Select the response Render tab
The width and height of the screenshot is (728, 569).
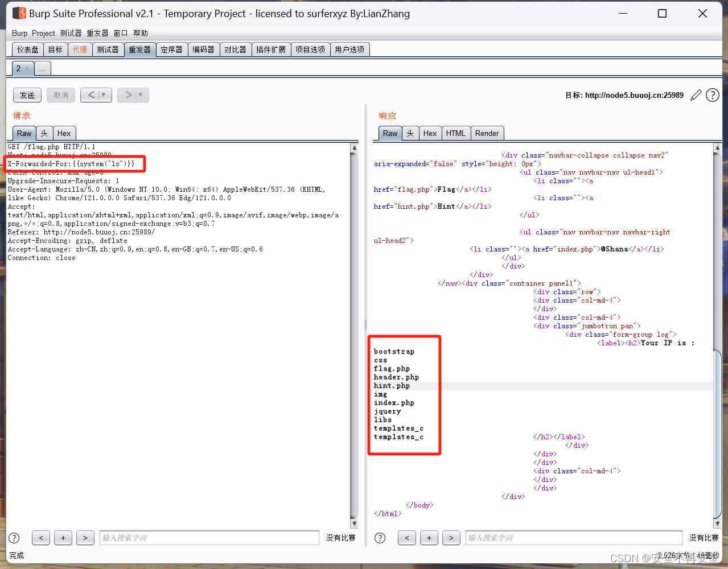(x=487, y=133)
